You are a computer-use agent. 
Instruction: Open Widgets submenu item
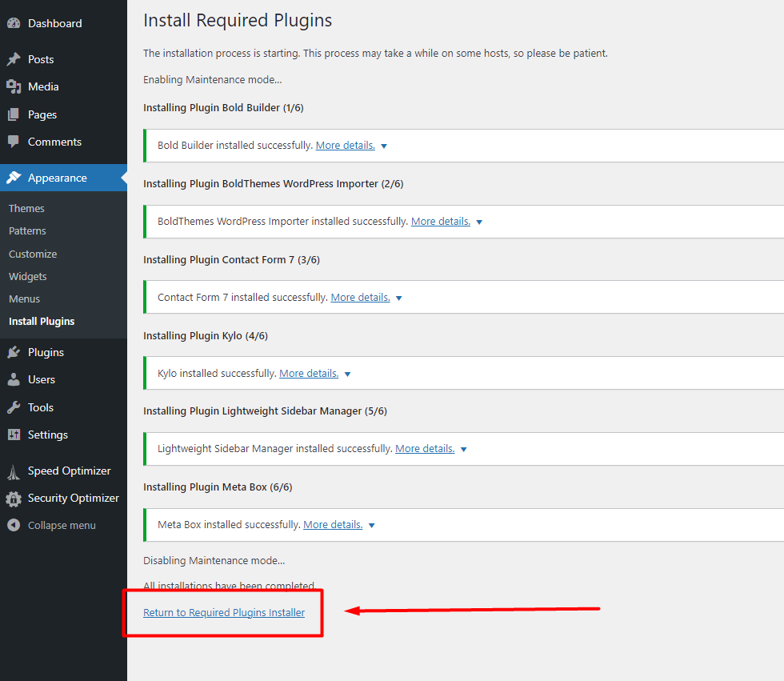click(x=28, y=277)
